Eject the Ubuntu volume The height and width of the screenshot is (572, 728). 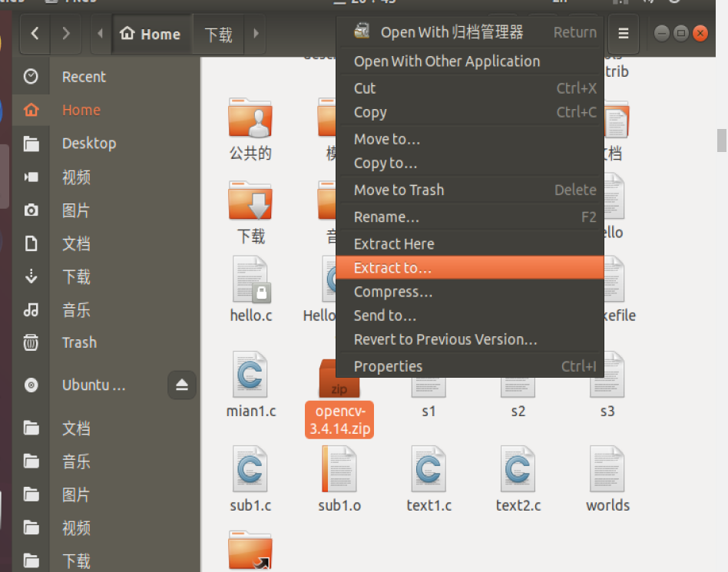coord(181,385)
